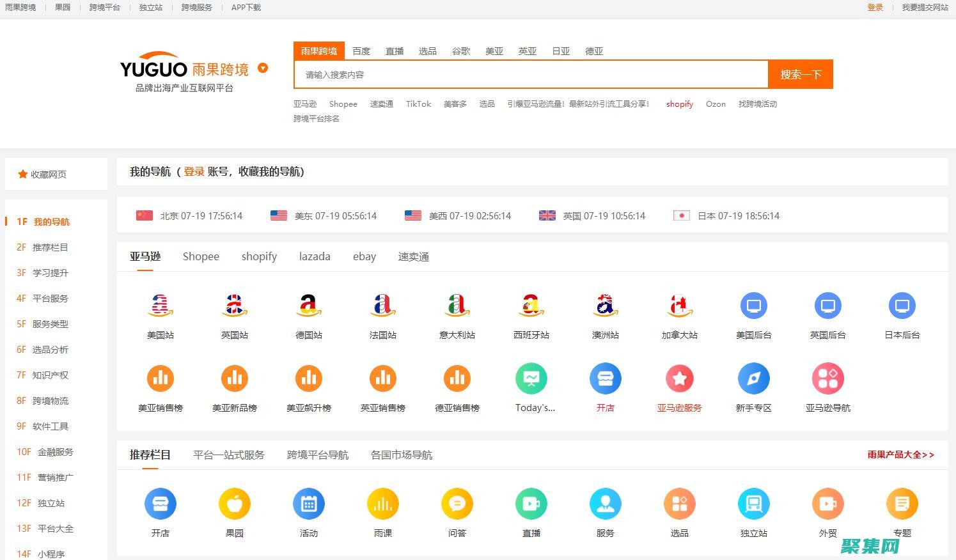Open the 亚马逊导航 navigation icon
Image resolution: width=956 pixels, height=560 pixels.
click(x=827, y=378)
